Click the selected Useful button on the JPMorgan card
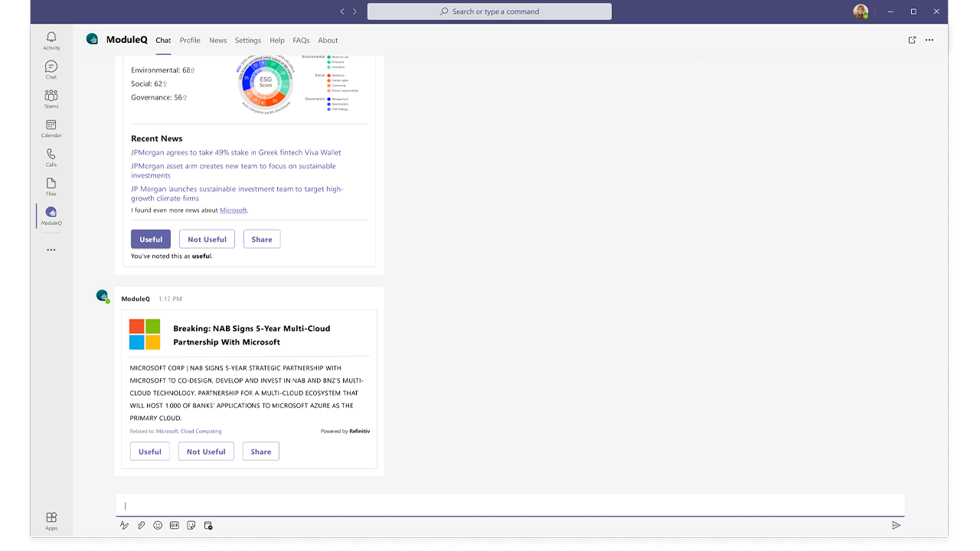This screenshot has width=980, height=551. pyautogui.click(x=151, y=240)
